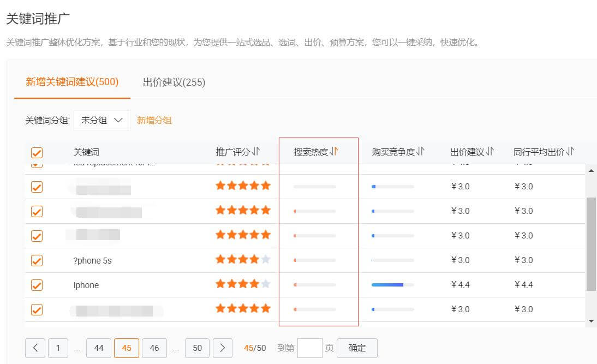
Task: Uncheck the checkbox for ?phone 5s row
Action: 37,260
